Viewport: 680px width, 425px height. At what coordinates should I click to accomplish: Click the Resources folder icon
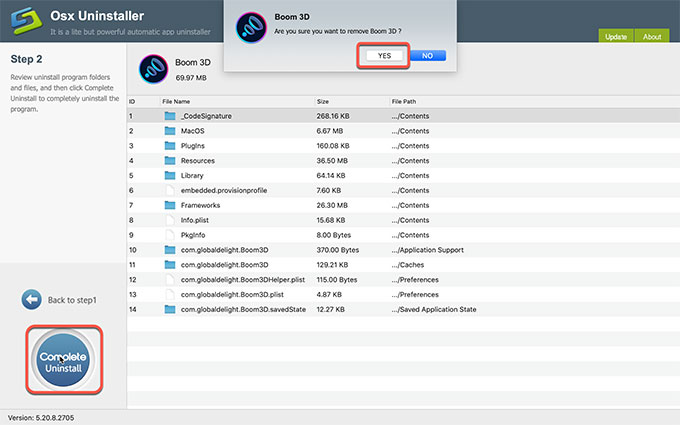pos(170,160)
